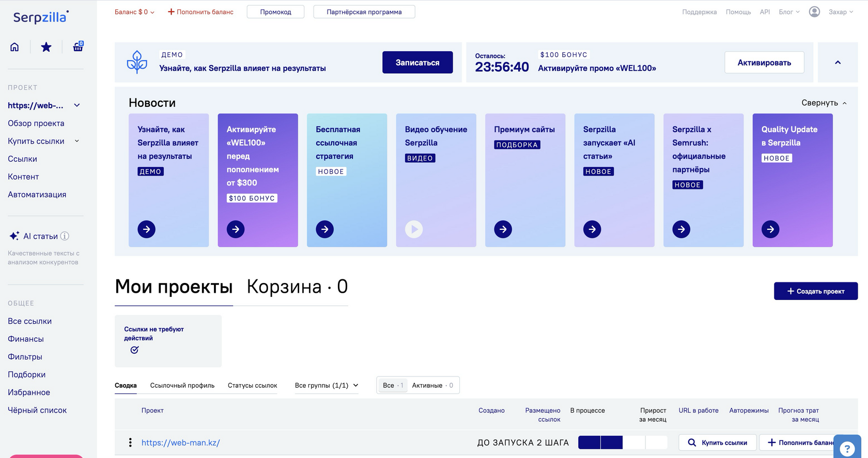Open the Блог dropdown menu
The image size is (868, 458).
[x=789, y=12]
